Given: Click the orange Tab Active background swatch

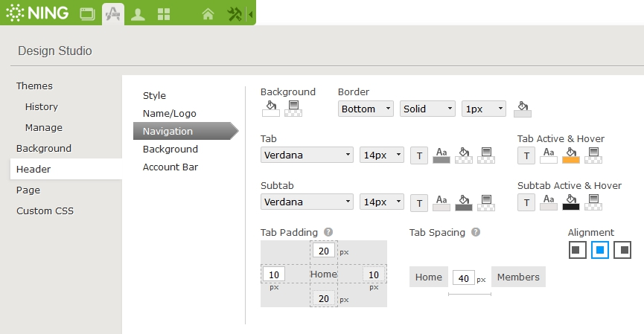Looking at the screenshot, I should tap(571, 155).
